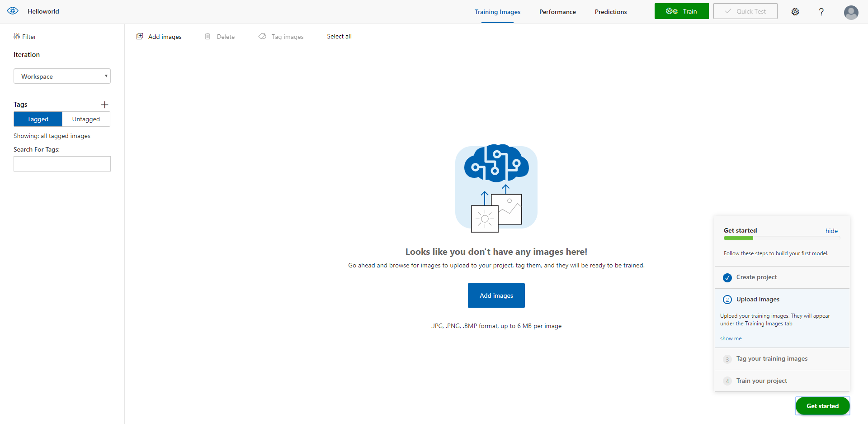
Task: Expand the Tag your training images step
Action: pos(771,358)
